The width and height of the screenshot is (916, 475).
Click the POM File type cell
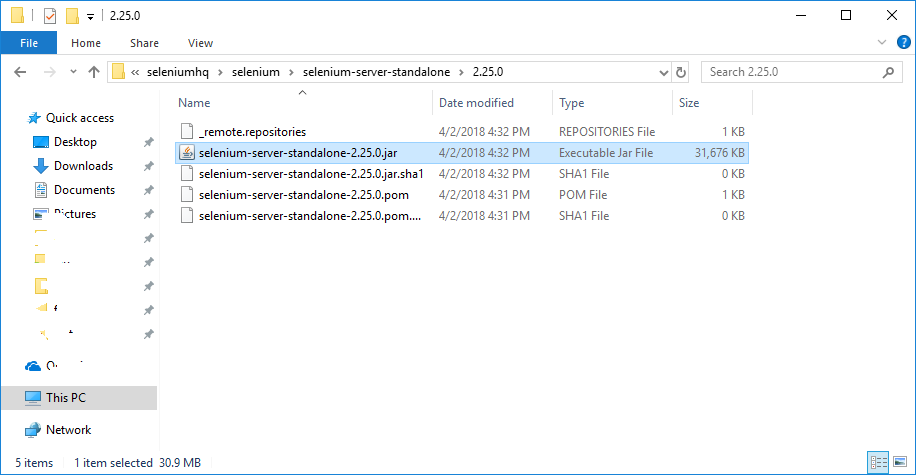coord(583,195)
